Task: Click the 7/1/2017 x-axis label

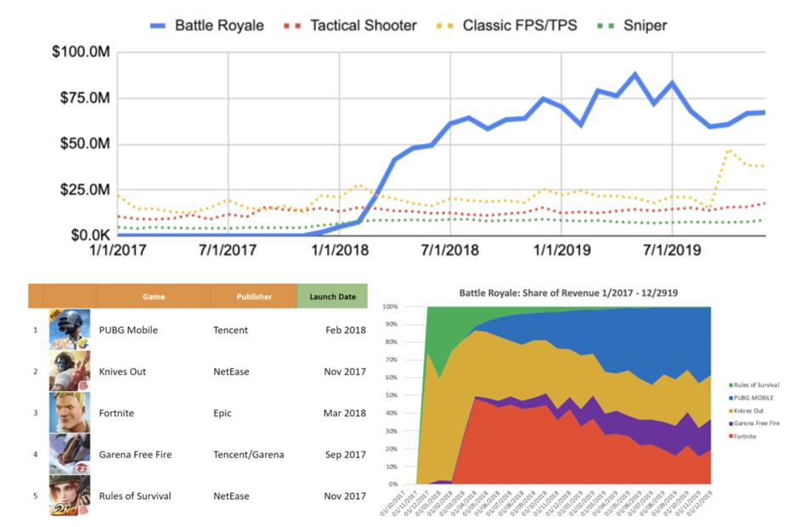Action: pyautogui.click(x=228, y=250)
